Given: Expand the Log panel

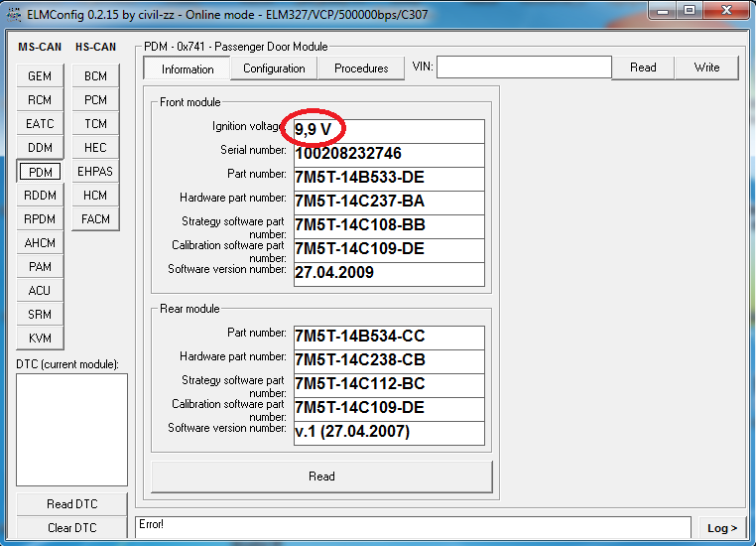Looking at the screenshot, I should click(721, 528).
